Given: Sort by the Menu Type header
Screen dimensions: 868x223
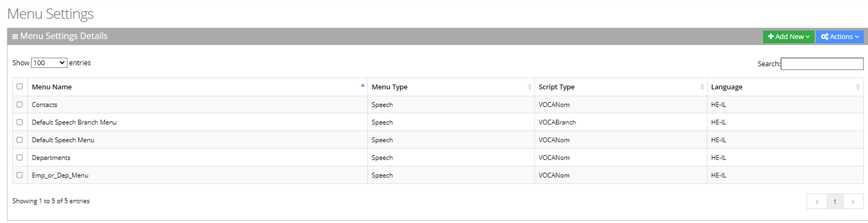Looking at the screenshot, I should 390,87.
